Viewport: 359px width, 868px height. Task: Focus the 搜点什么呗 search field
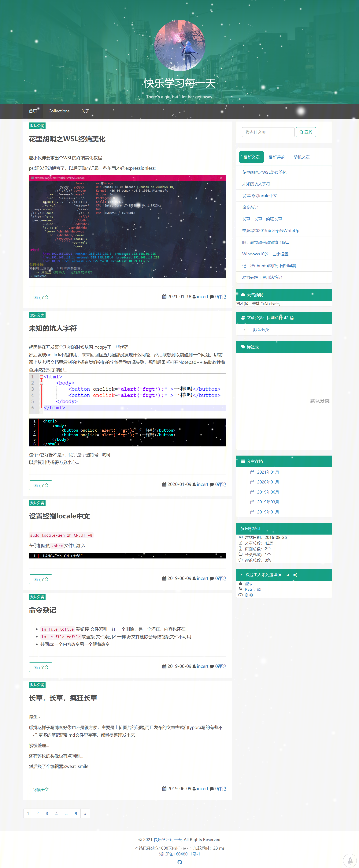click(x=268, y=132)
